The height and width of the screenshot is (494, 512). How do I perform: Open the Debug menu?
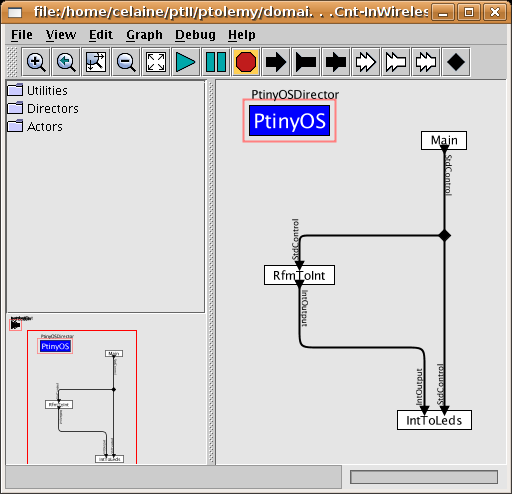[195, 35]
